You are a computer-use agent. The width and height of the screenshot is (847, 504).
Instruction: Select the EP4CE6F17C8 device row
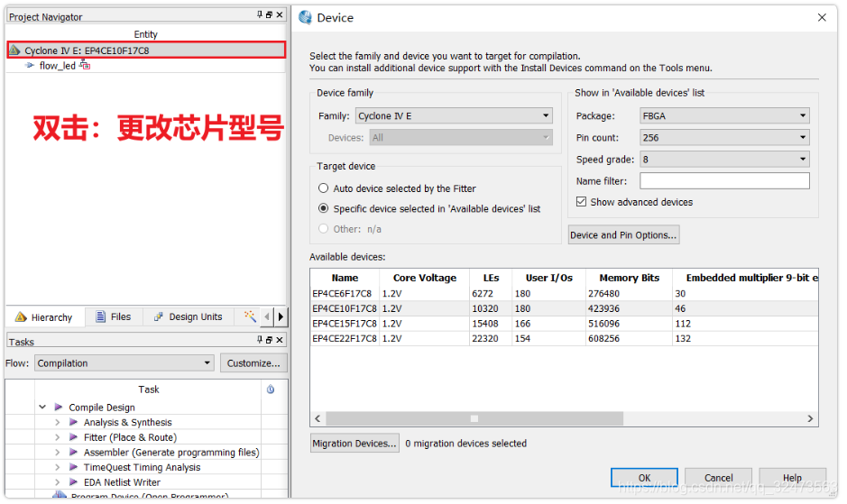[564, 293]
